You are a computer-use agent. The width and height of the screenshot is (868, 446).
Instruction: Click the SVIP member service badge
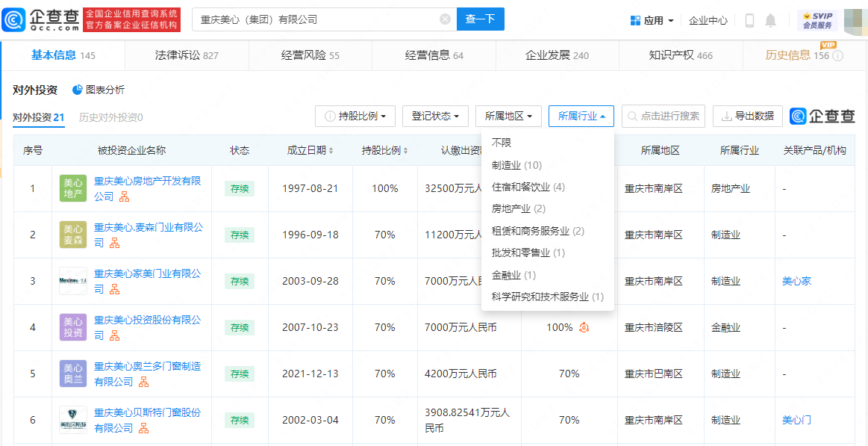817,20
